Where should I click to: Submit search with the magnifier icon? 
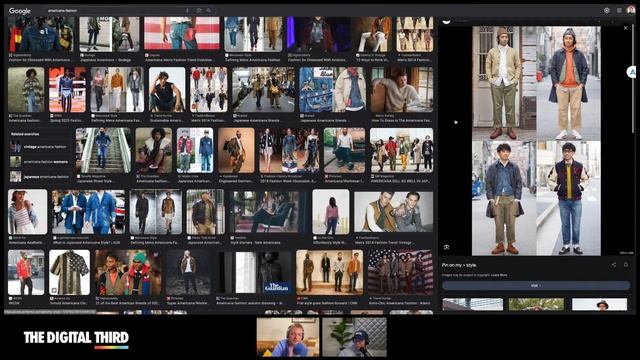coord(209,11)
